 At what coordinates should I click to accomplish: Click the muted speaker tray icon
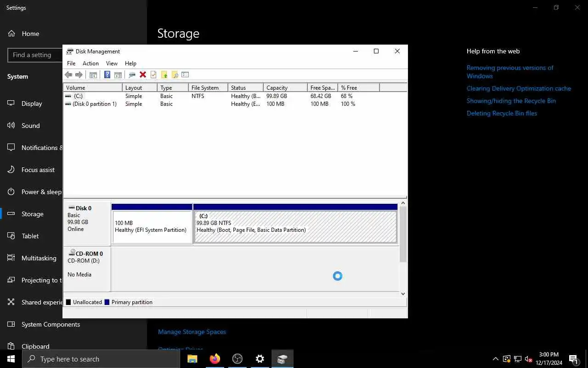(529, 359)
